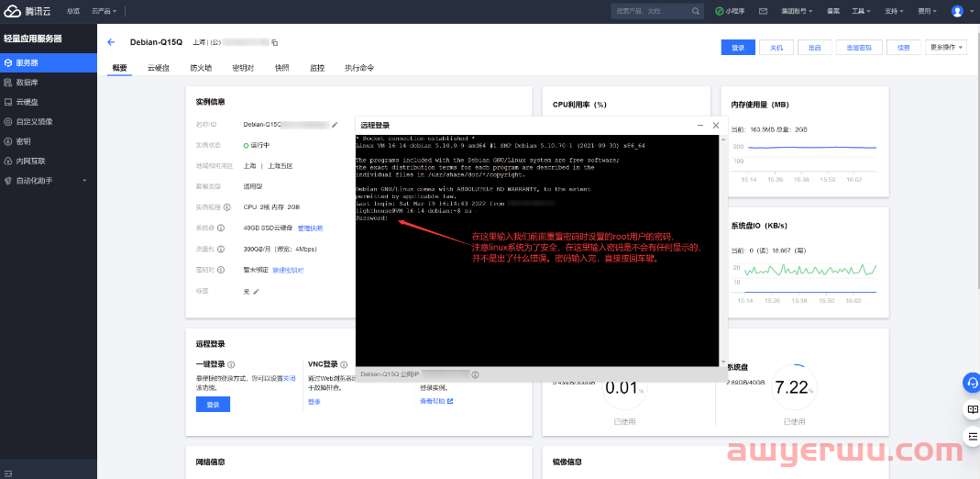Focus the 搜索产品、文档 search field
The width and height of the screenshot is (980, 479).
[x=657, y=11]
